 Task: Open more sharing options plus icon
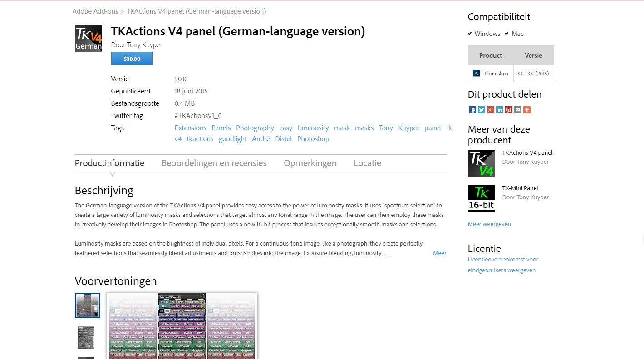526,110
